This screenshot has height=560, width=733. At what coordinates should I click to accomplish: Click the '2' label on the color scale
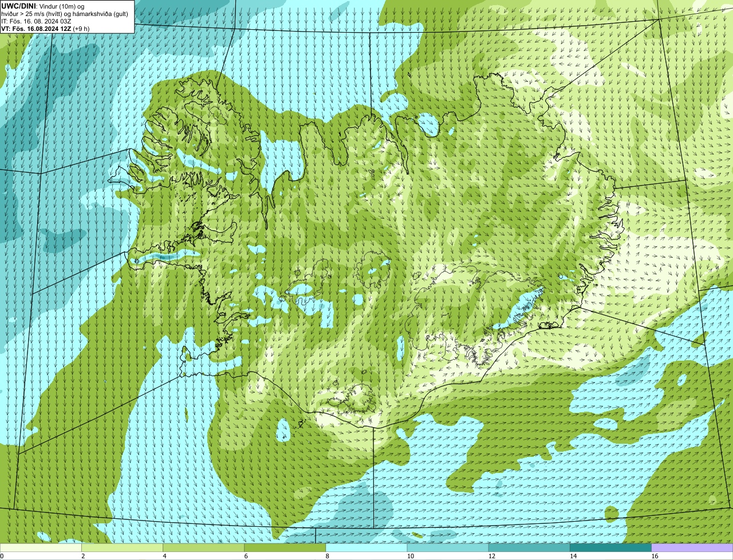[83, 556]
